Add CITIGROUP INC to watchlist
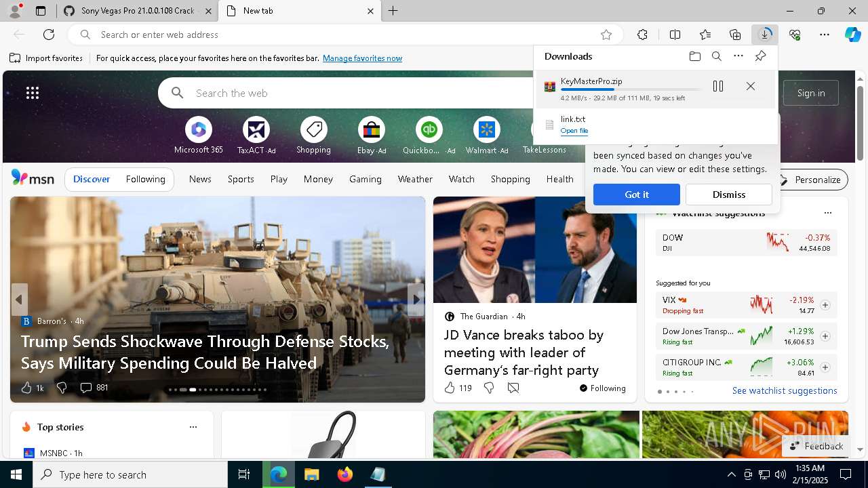 [x=825, y=367]
